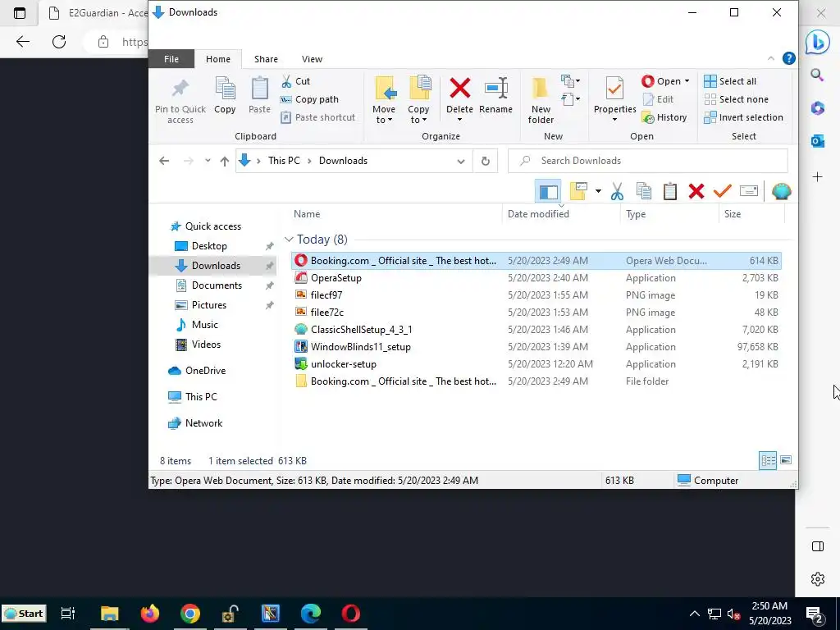Expand the address bar history dropdown

point(461,162)
